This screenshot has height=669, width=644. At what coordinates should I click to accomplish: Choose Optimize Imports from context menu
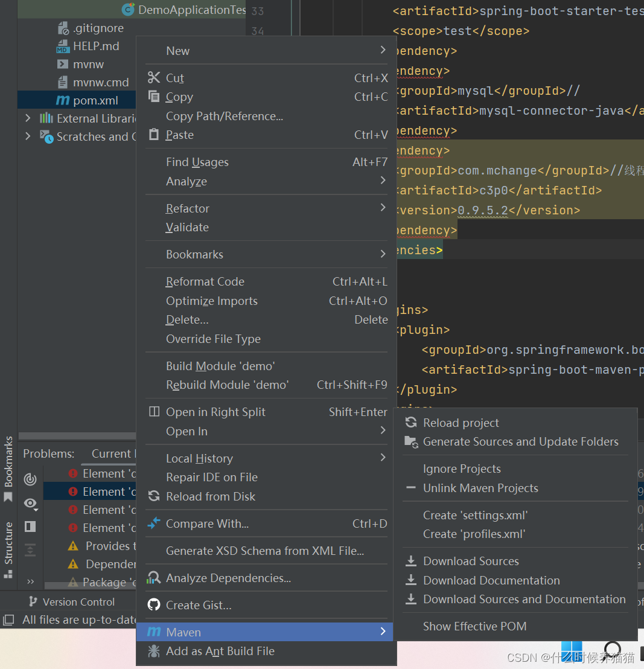266,301
